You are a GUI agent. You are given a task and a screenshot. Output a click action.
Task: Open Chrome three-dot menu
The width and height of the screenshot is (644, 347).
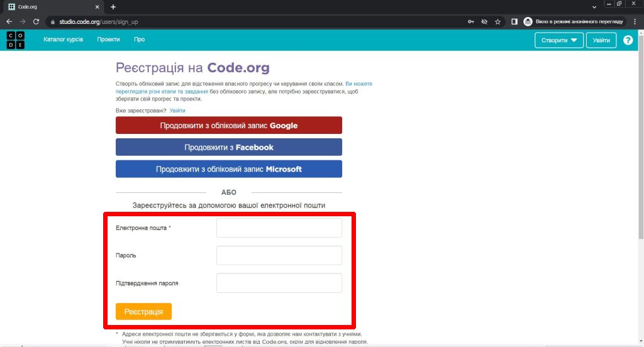click(x=635, y=22)
